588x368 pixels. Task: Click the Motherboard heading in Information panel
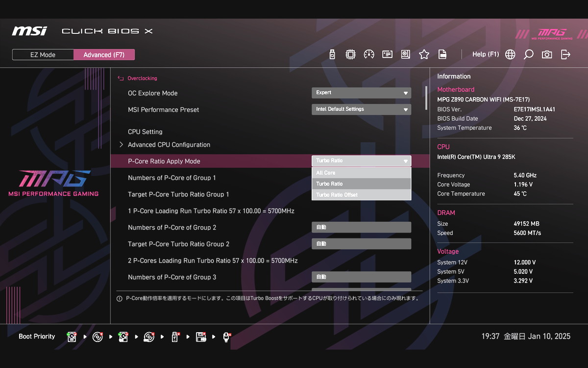456,90
